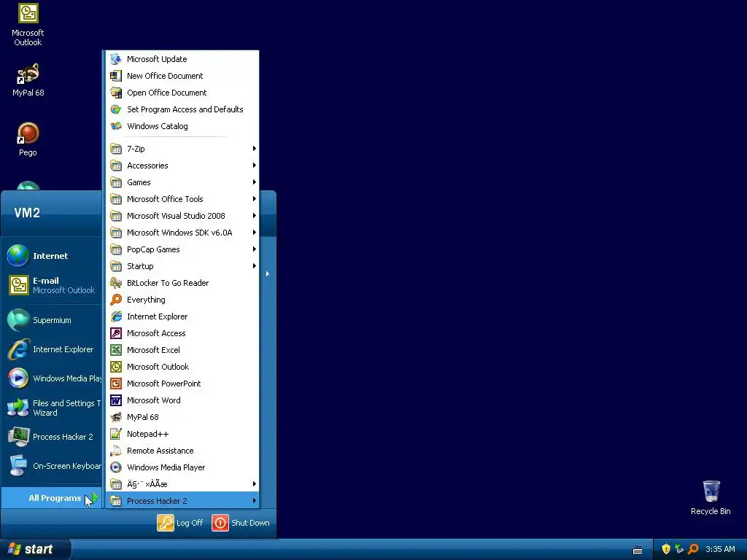Viewport: 747px width, 560px height.
Task: Click the MyPal 68 raccoon icon in the programs list
Action: coord(116,417)
